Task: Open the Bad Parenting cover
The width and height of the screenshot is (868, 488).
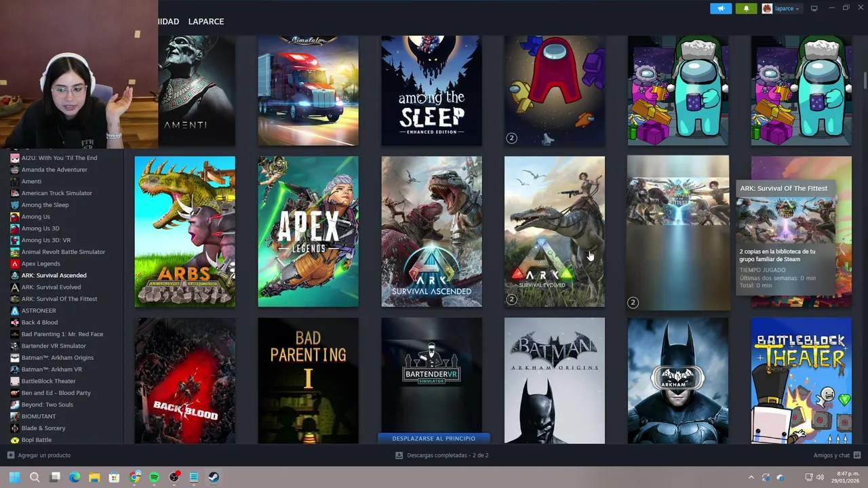Action: click(308, 380)
